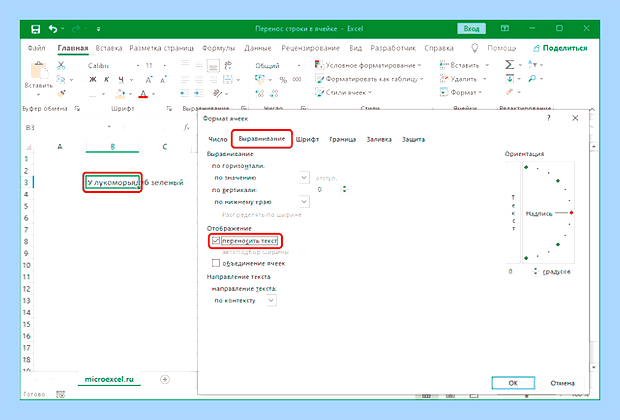Open the Разработчик ribbon tab

(x=393, y=48)
